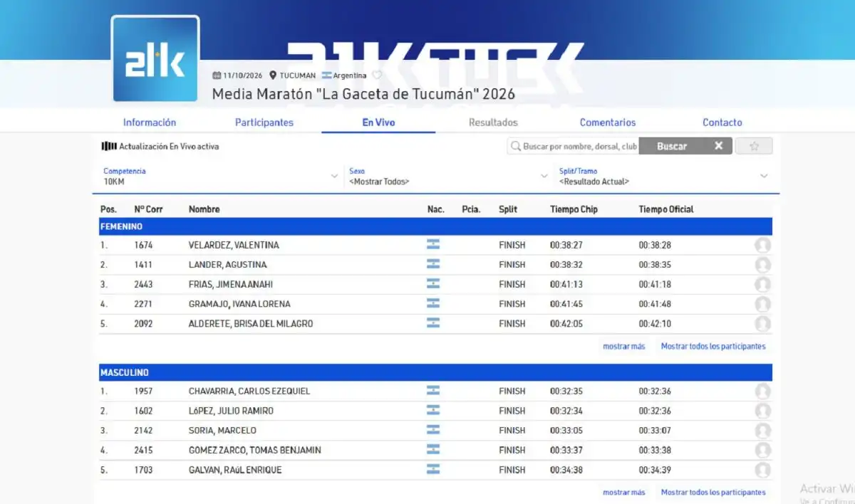Image resolution: width=855 pixels, height=504 pixels.
Task: Show all participants under Masculino
Action: [x=713, y=493]
